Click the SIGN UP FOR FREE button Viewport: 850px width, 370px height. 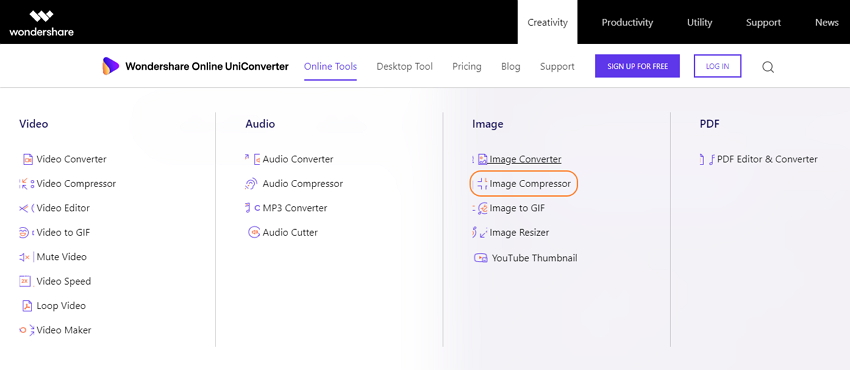click(637, 66)
